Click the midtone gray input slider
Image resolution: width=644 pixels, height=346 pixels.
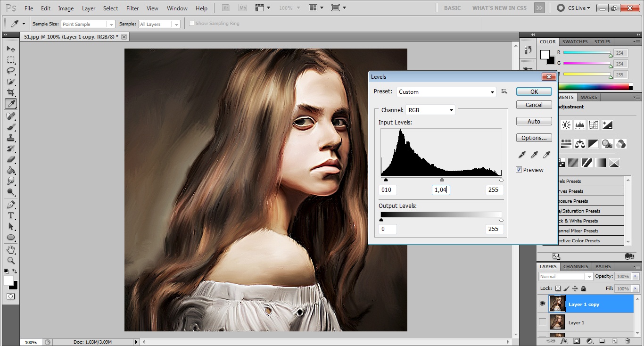[x=442, y=180]
